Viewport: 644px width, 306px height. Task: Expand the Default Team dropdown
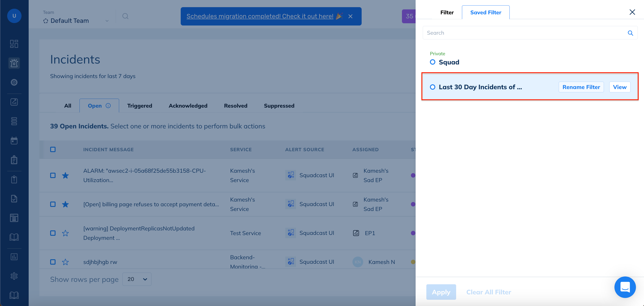click(76, 21)
